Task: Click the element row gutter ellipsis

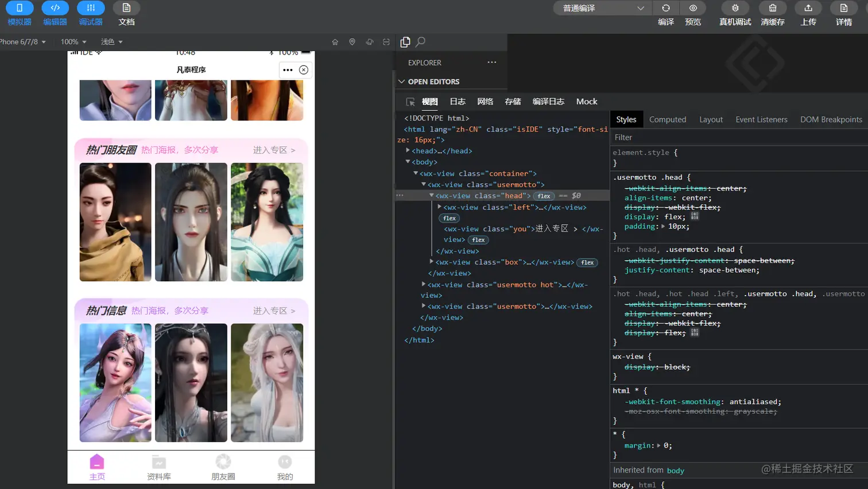Action: coord(400,195)
